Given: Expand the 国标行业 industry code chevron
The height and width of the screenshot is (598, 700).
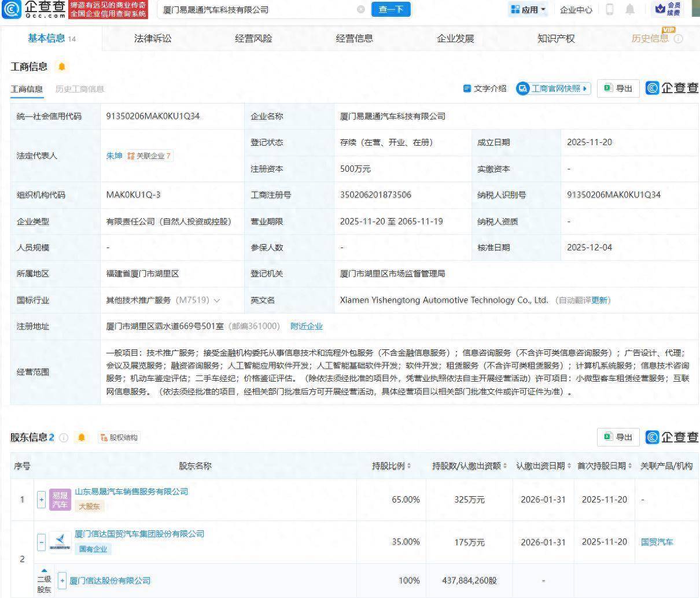Looking at the screenshot, I should (217, 300).
